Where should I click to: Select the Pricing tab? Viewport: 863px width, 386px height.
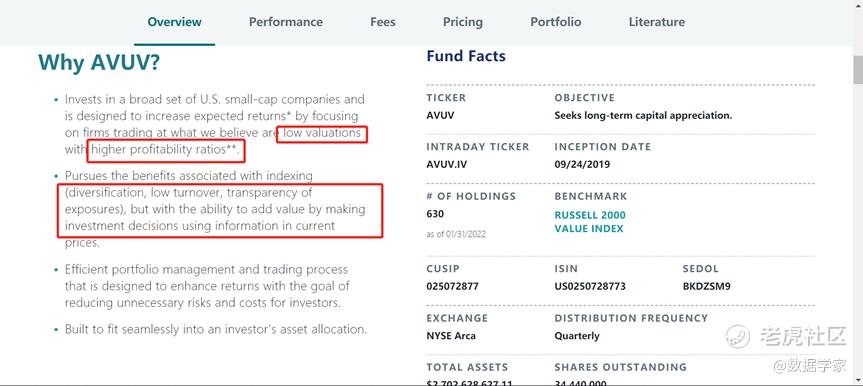click(x=462, y=22)
